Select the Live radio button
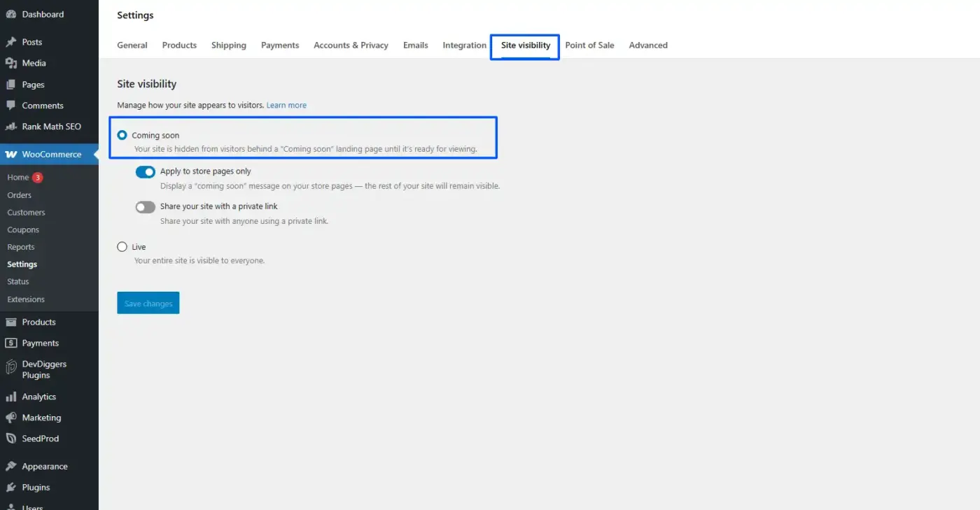The height and width of the screenshot is (510, 980). coord(122,247)
